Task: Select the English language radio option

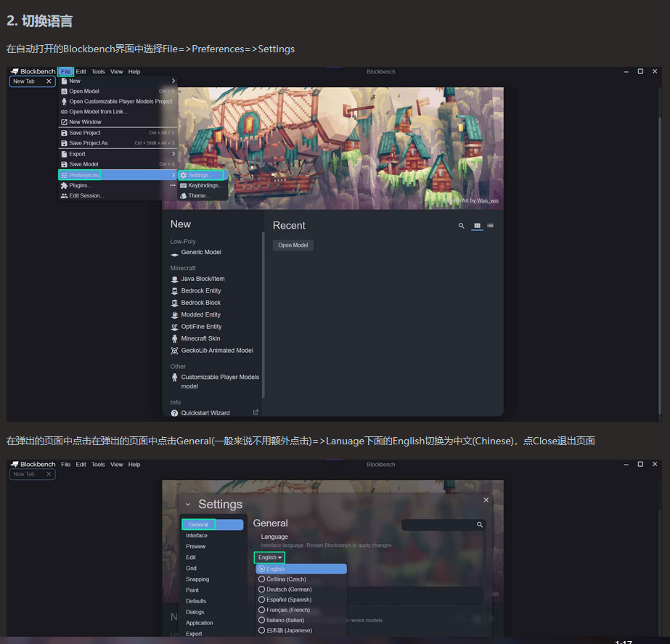Action: tap(301, 568)
